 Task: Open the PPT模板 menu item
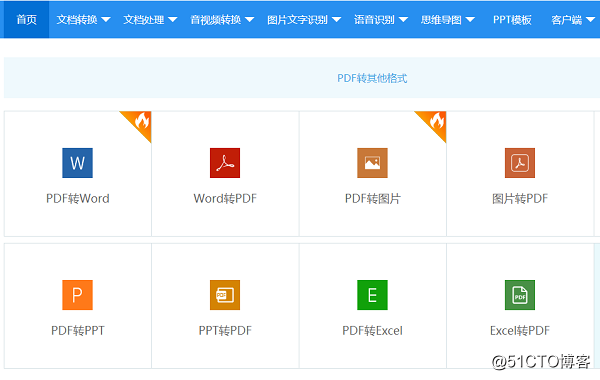point(512,20)
